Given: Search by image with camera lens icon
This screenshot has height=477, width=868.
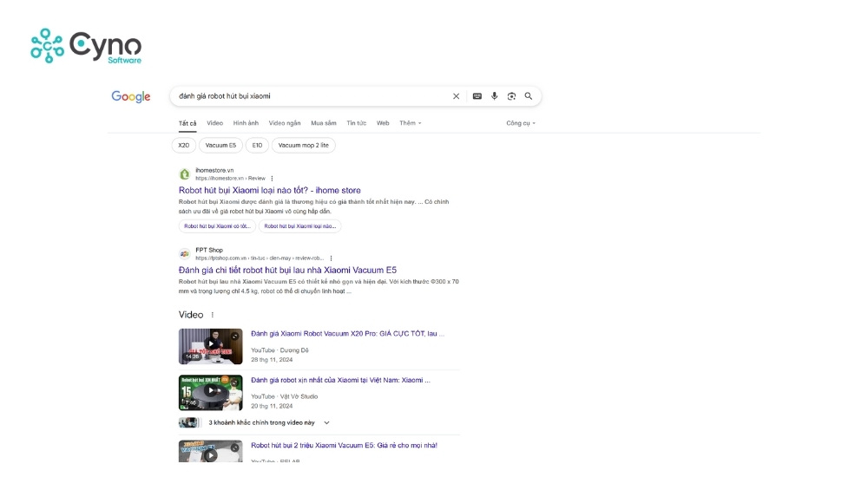Looking at the screenshot, I should coord(511,96).
